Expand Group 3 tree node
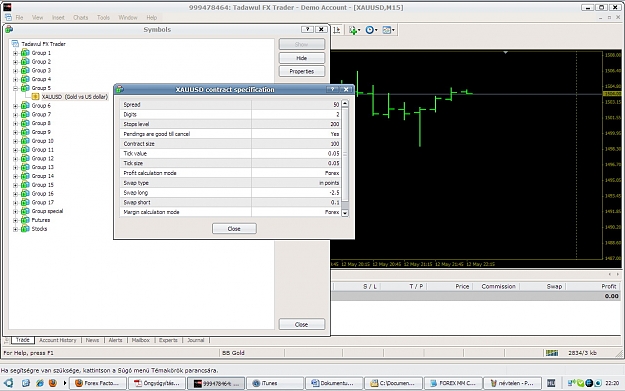 [15, 71]
